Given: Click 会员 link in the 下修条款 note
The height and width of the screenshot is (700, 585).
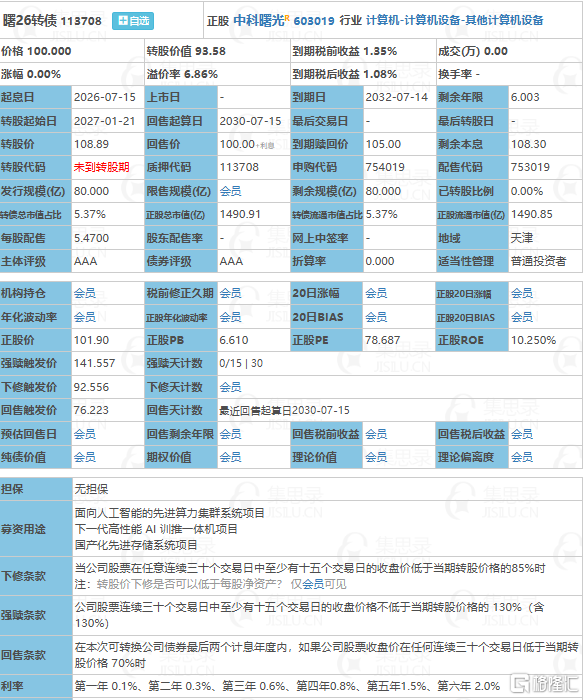Looking at the screenshot, I should coord(313,584).
